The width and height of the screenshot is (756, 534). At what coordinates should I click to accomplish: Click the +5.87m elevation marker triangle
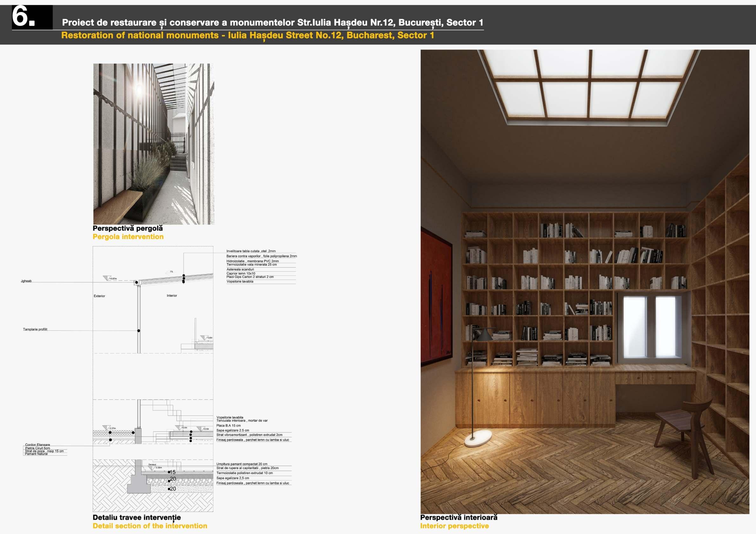pos(107,278)
